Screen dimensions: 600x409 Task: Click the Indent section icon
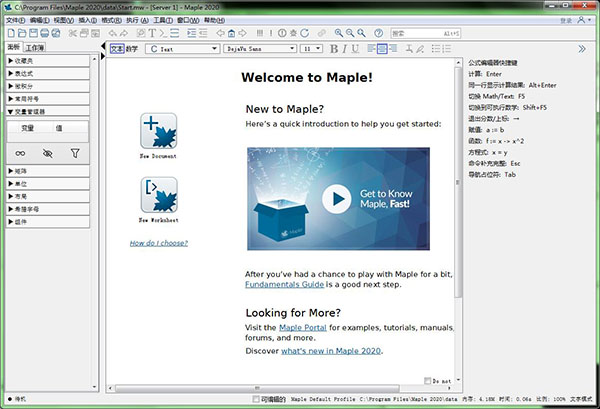(191, 33)
